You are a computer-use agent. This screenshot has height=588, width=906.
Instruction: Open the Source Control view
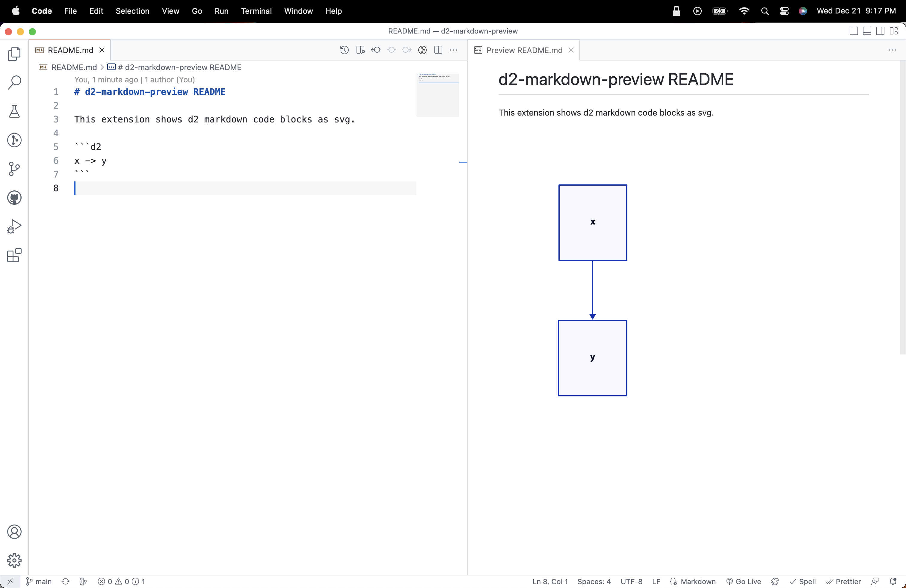[x=14, y=169]
